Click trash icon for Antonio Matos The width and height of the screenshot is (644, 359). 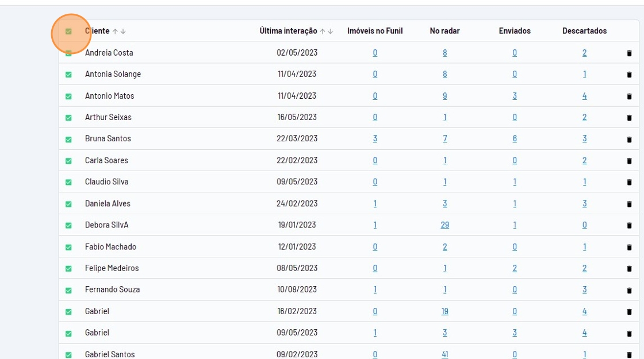[x=628, y=96]
